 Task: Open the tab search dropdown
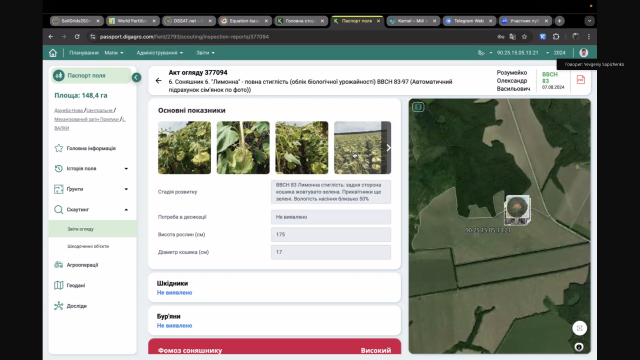click(589, 21)
